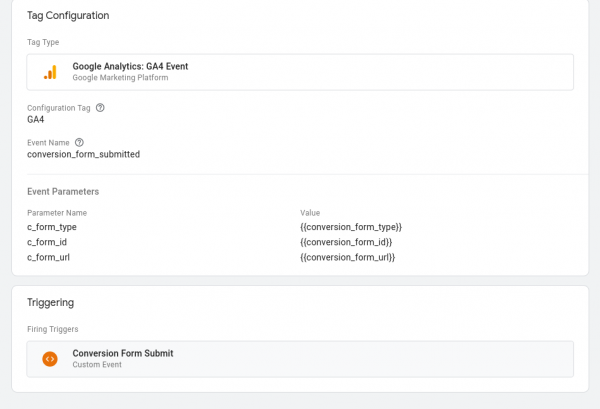Click the GA4 configuration tag value
Viewport: 600px width, 409px height.
click(x=36, y=120)
